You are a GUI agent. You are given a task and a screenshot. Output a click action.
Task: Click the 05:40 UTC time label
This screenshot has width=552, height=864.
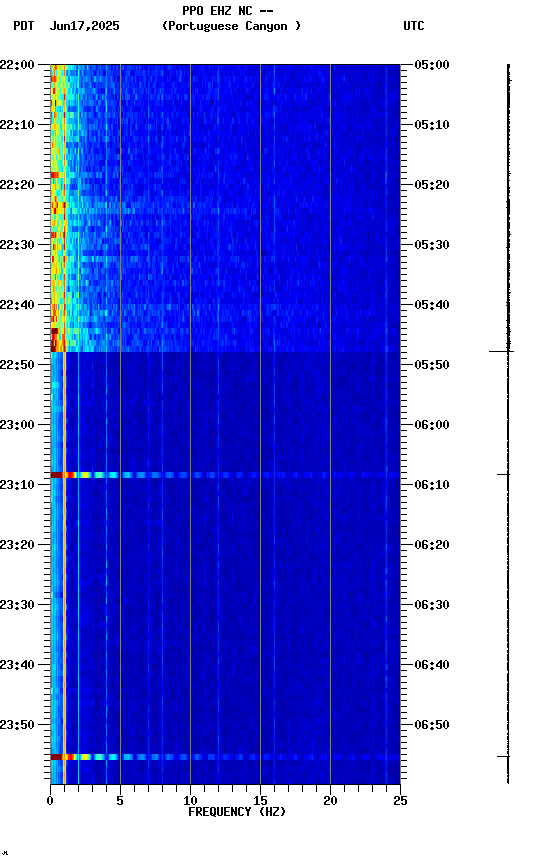(x=432, y=305)
